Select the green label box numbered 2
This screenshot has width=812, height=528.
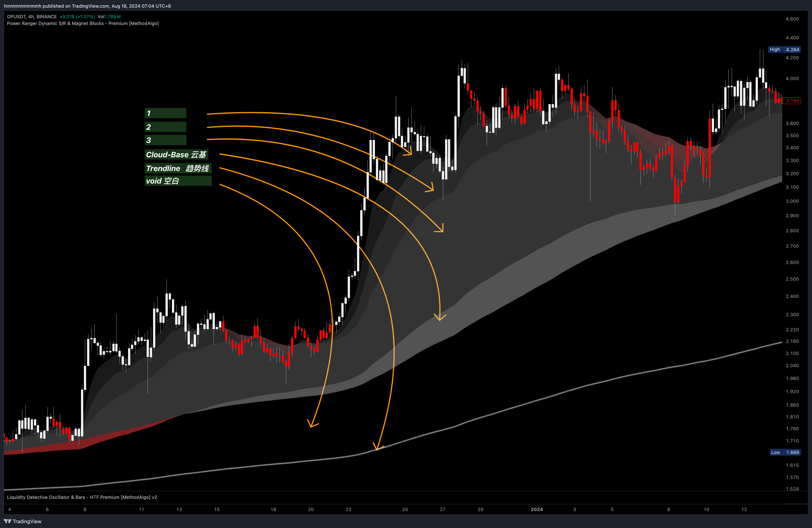coord(165,127)
